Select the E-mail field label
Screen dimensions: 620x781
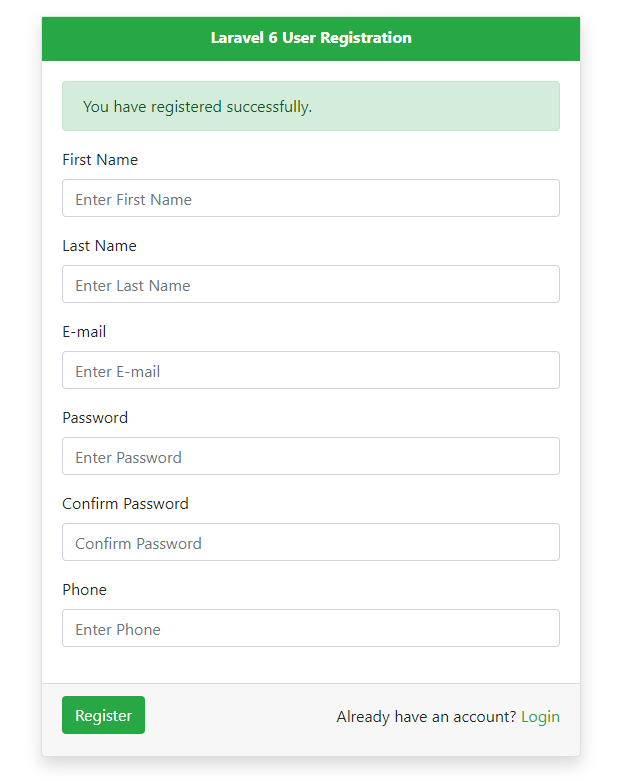coord(84,332)
